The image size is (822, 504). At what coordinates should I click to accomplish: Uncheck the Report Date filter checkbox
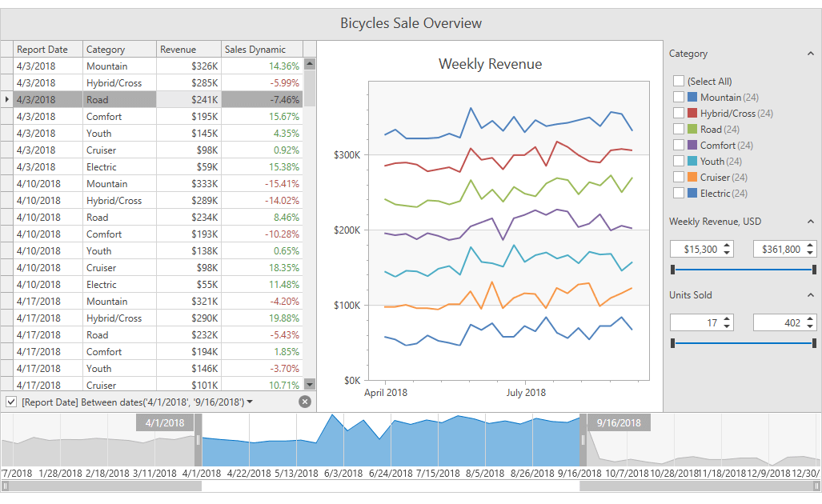point(10,402)
